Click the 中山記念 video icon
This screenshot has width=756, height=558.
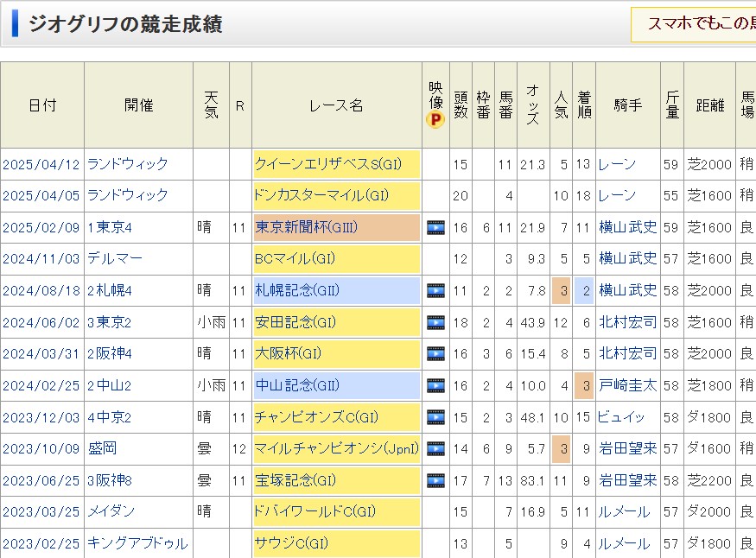pos(435,386)
